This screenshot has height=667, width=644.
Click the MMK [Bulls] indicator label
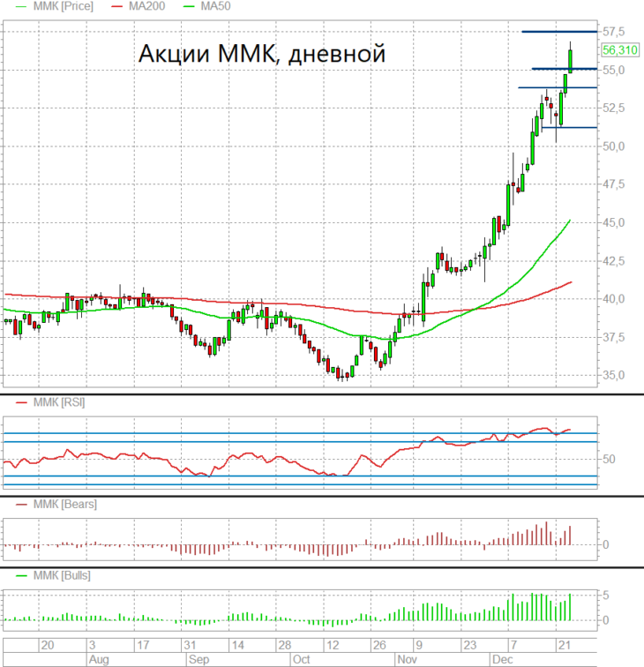coord(62,575)
